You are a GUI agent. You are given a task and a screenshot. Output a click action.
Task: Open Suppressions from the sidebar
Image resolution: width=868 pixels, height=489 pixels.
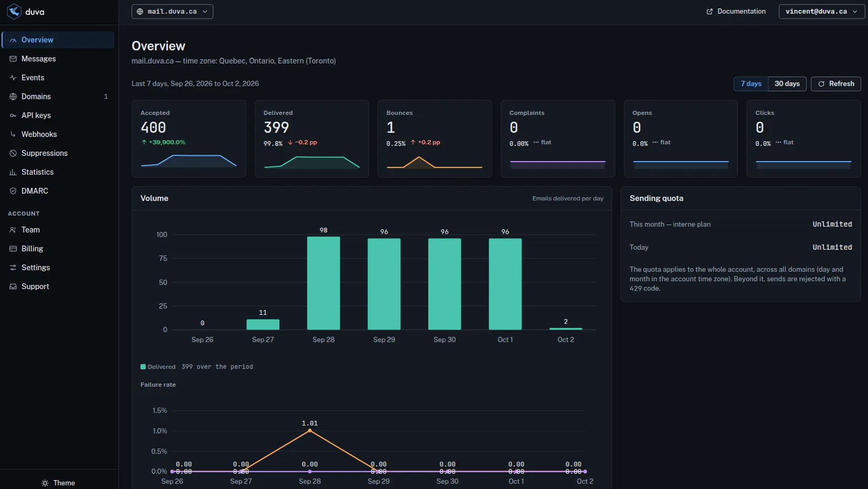coord(58,153)
